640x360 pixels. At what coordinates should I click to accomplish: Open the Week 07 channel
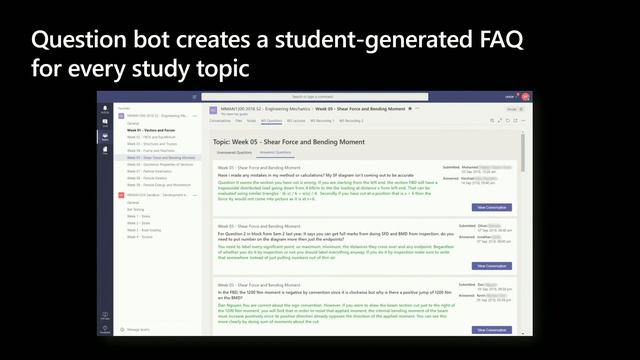pos(149,171)
